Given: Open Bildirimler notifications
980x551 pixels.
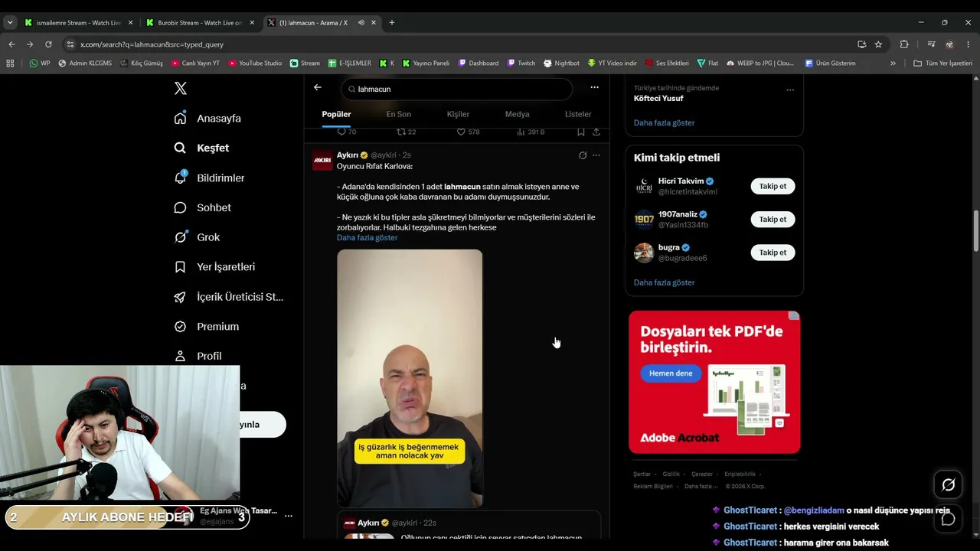Looking at the screenshot, I should coord(209,178).
